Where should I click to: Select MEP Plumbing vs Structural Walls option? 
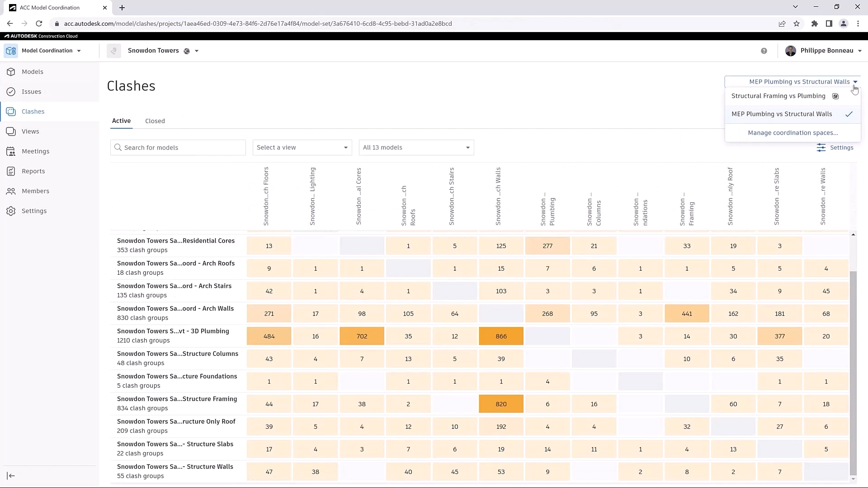coord(793,114)
